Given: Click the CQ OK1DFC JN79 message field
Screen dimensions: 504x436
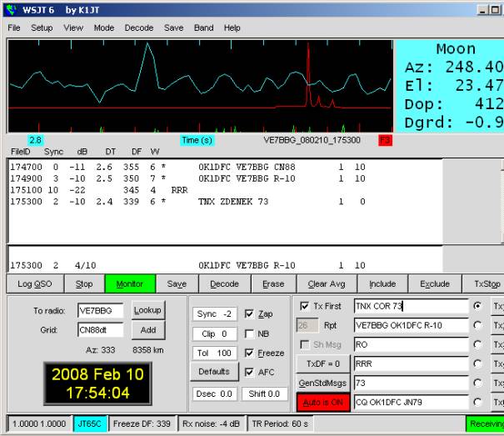Looking at the screenshot, I should [x=411, y=402].
